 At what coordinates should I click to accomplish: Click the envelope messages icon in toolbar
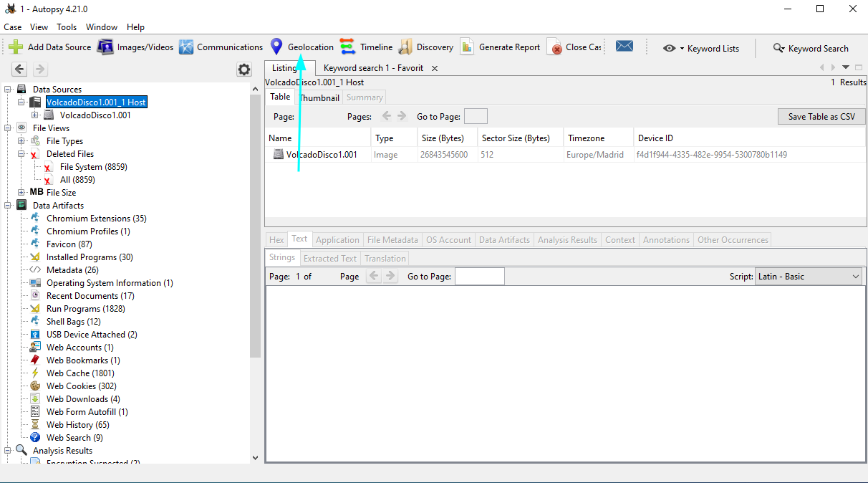pyautogui.click(x=625, y=47)
